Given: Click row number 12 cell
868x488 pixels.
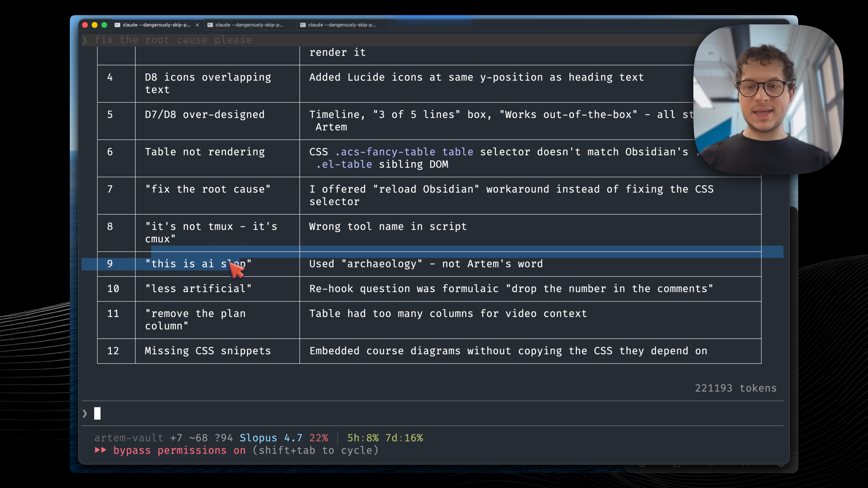Looking at the screenshot, I should 116,351.
